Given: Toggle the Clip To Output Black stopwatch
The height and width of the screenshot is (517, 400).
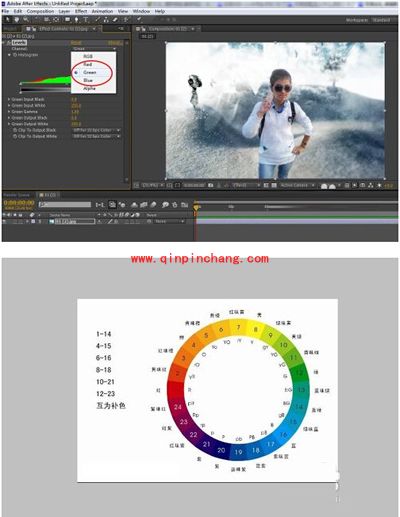Looking at the screenshot, I should tap(15, 130).
